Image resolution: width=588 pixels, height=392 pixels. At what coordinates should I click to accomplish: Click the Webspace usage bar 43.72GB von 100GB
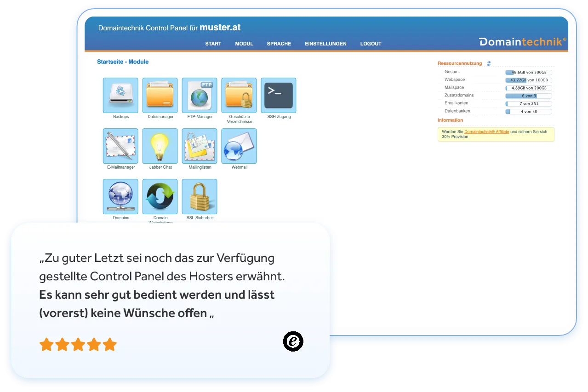[529, 80]
